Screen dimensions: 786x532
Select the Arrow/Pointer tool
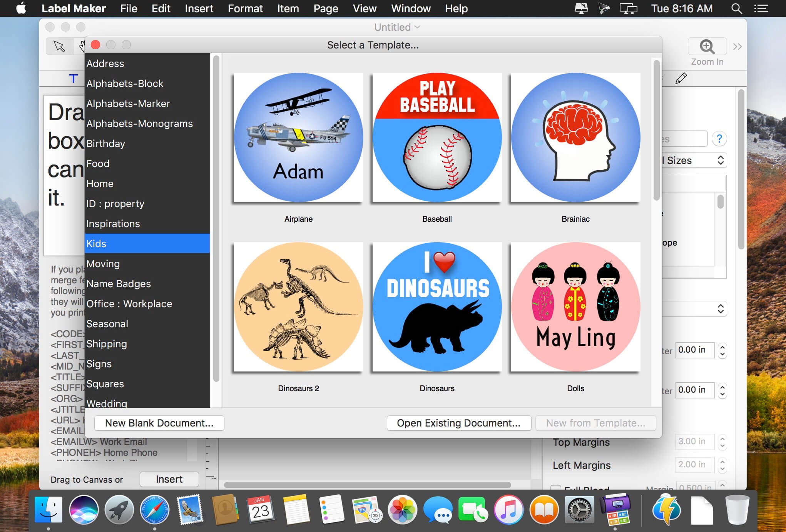[59, 47]
